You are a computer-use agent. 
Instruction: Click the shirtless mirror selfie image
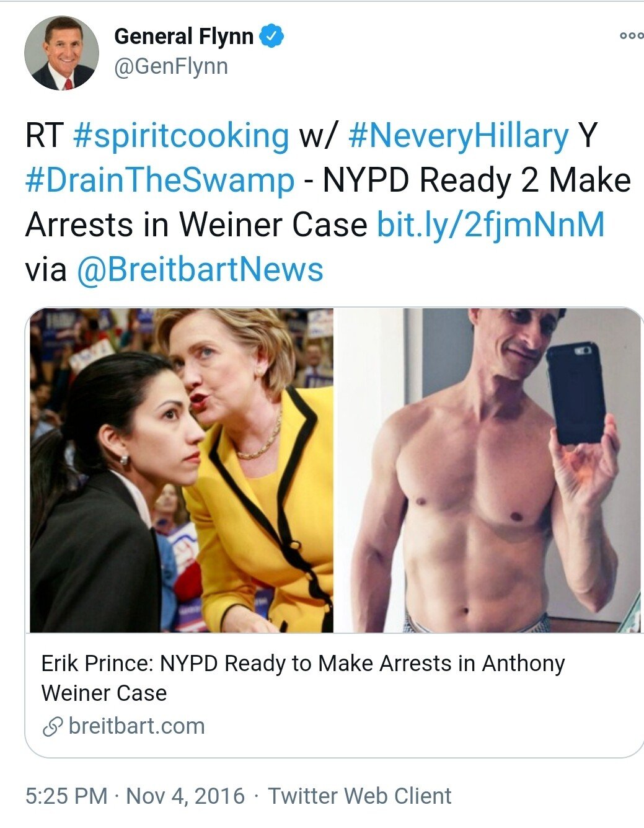click(488, 470)
